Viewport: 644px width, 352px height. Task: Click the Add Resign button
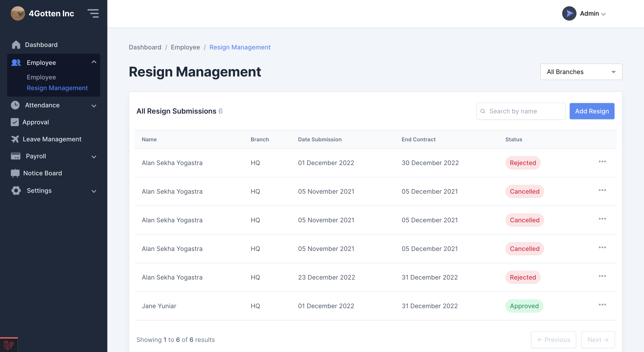592,111
